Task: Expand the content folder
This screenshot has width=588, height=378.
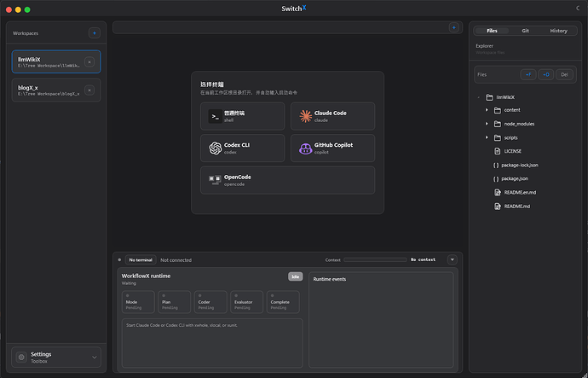Action: [x=487, y=110]
